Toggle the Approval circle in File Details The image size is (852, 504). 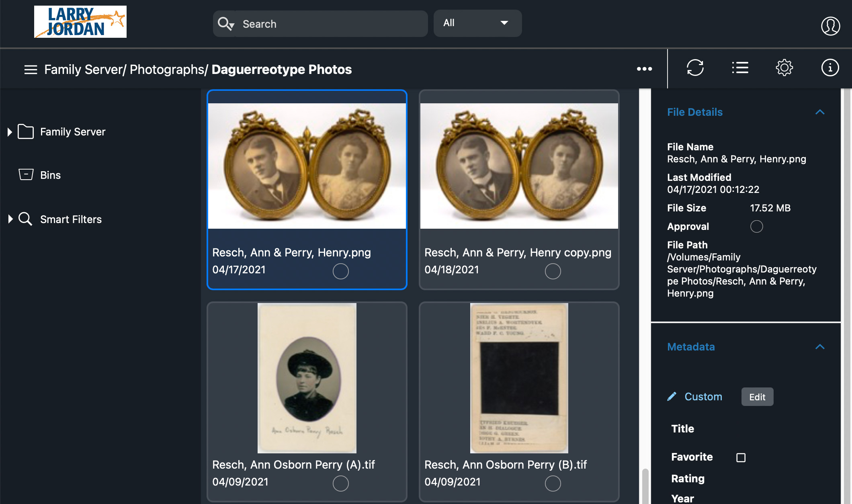(x=756, y=226)
